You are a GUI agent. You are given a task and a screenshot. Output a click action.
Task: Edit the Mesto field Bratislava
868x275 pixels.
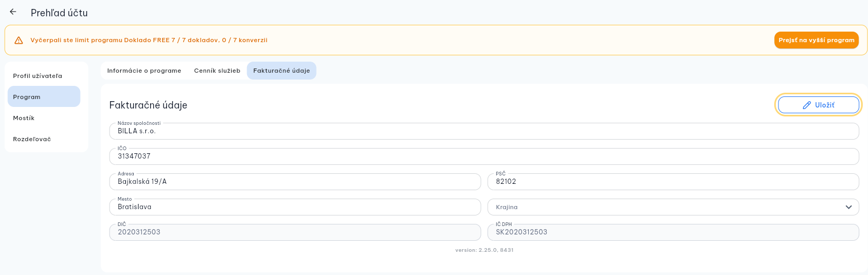tap(295, 207)
